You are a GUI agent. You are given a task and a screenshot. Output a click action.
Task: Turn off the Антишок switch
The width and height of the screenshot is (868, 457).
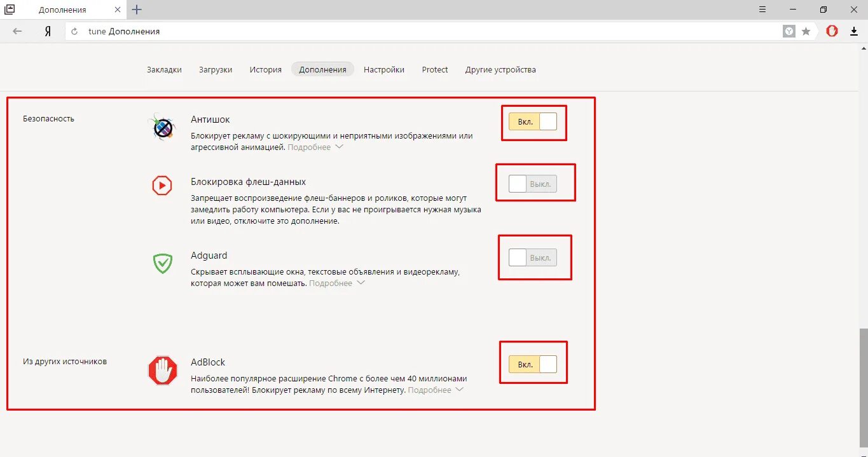point(533,121)
